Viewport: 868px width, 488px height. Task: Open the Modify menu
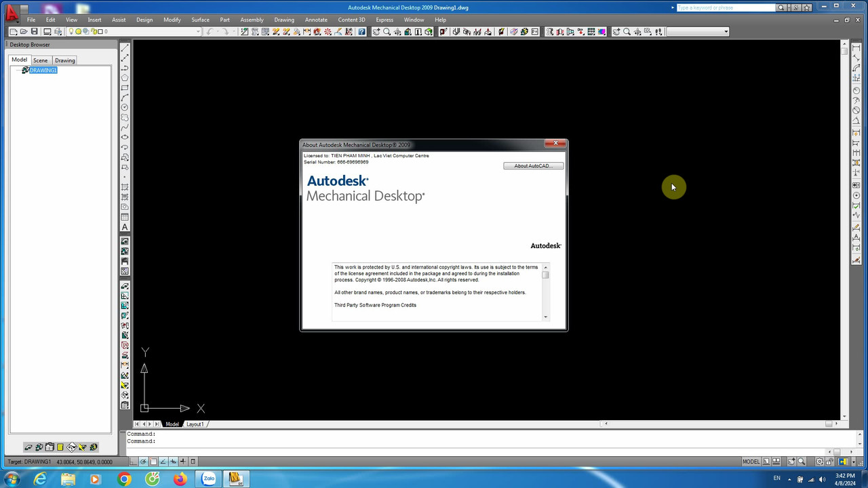(x=172, y=20)
